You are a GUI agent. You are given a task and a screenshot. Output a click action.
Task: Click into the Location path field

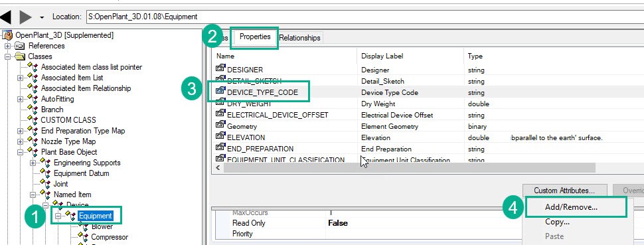tap(365, 17)
